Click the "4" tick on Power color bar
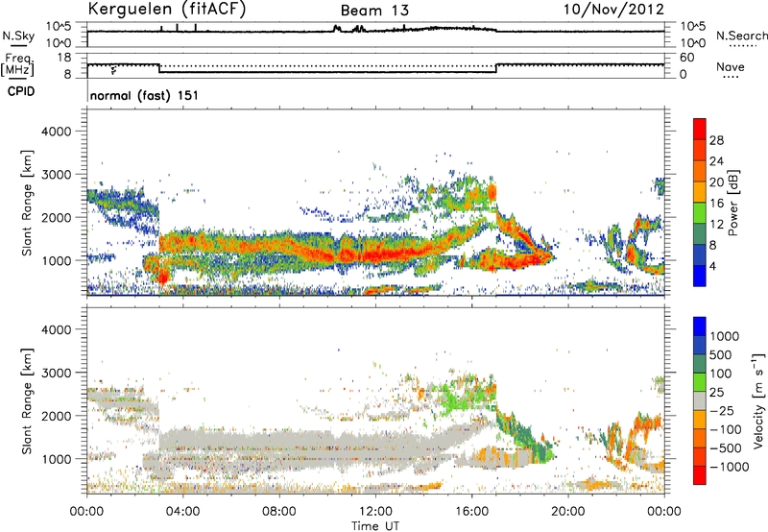 click(712, 267)
